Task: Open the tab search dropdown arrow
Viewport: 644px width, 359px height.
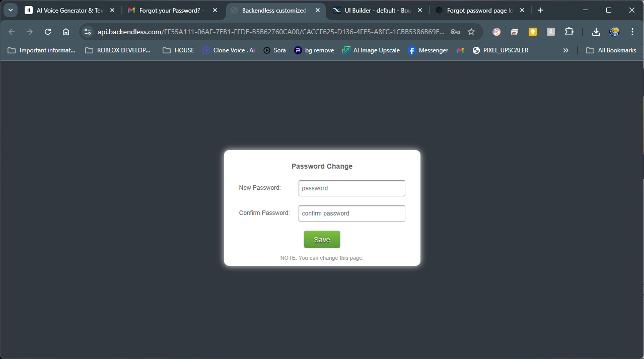Action: pos(10,10)
